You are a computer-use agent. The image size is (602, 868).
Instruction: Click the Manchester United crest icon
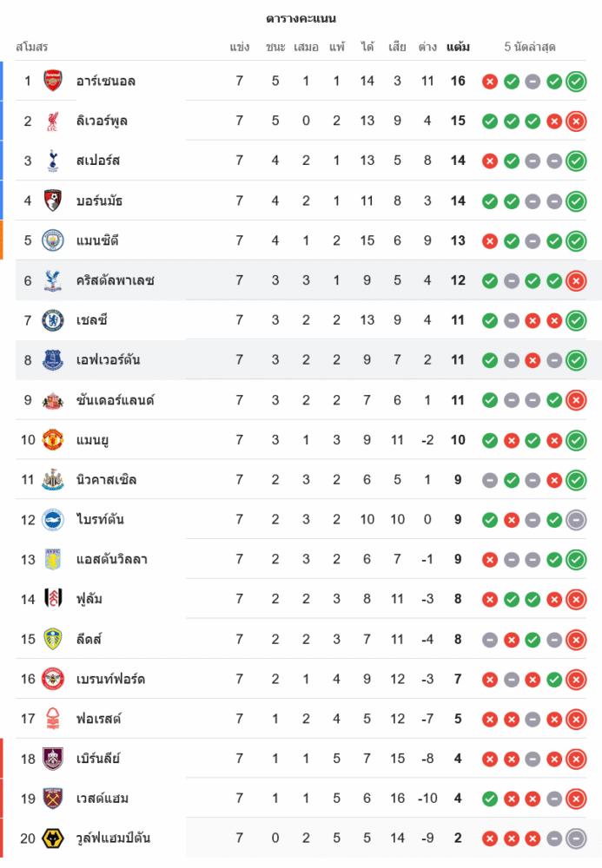point(53,440)
